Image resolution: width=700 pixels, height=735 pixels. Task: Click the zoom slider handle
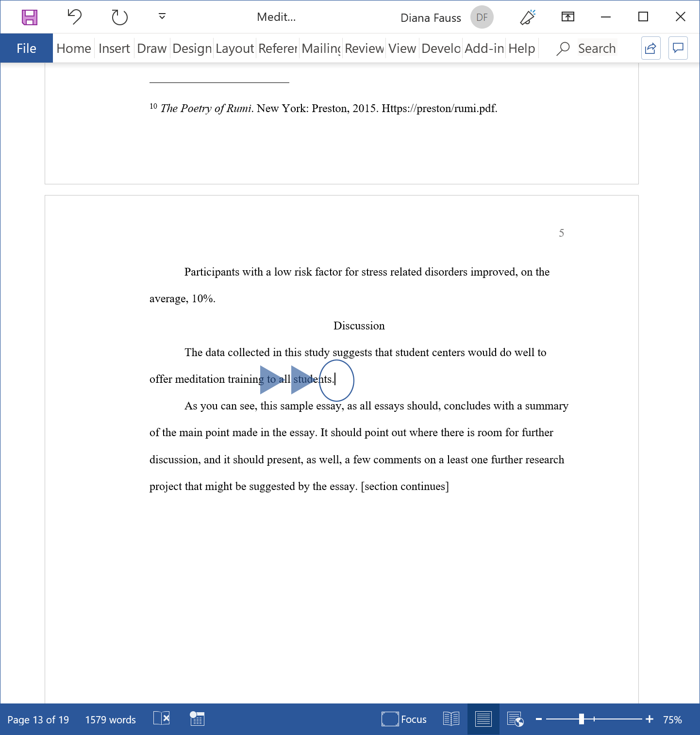coord(581,719)
